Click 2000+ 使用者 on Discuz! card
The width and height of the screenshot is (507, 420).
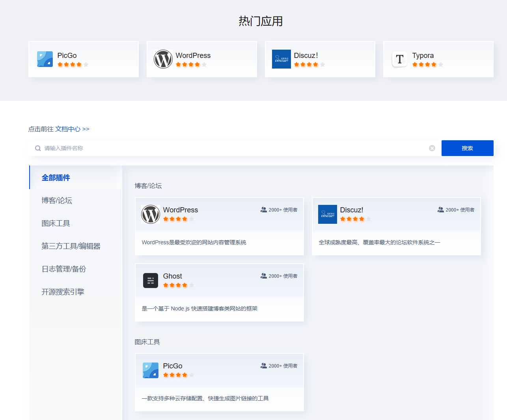[460, 210]
